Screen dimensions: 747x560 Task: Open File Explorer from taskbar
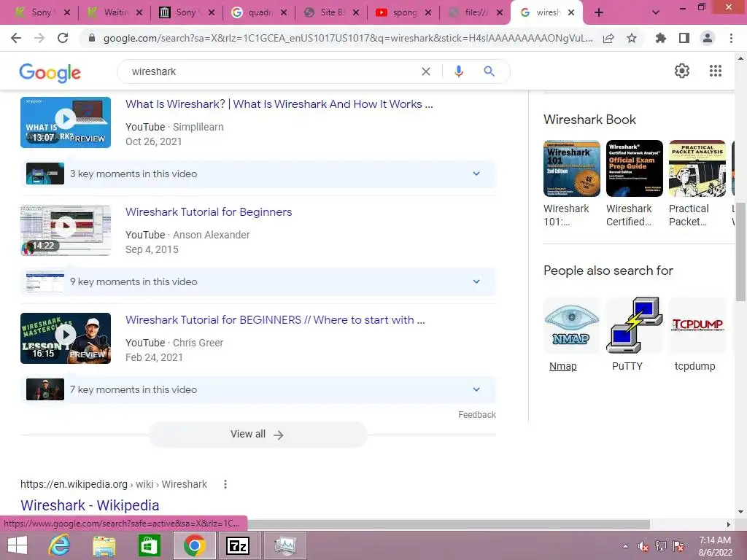(104, 545)
